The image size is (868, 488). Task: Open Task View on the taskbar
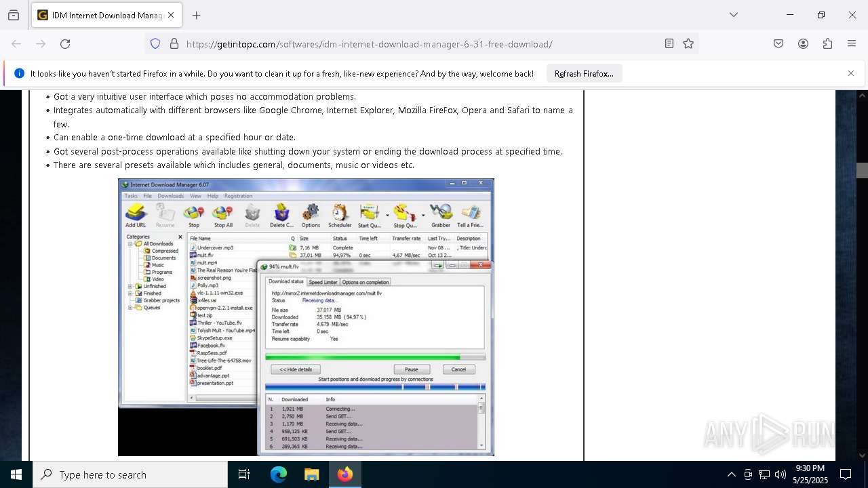244,474
